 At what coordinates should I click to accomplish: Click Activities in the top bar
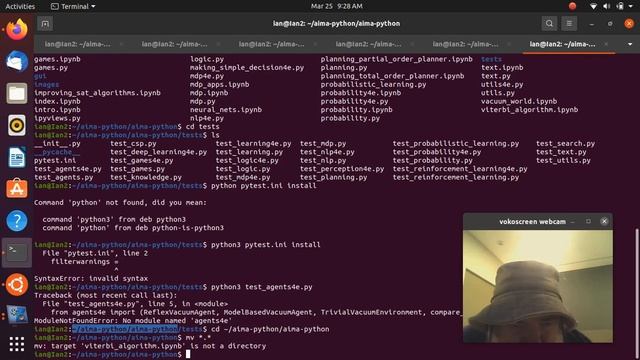20,6
